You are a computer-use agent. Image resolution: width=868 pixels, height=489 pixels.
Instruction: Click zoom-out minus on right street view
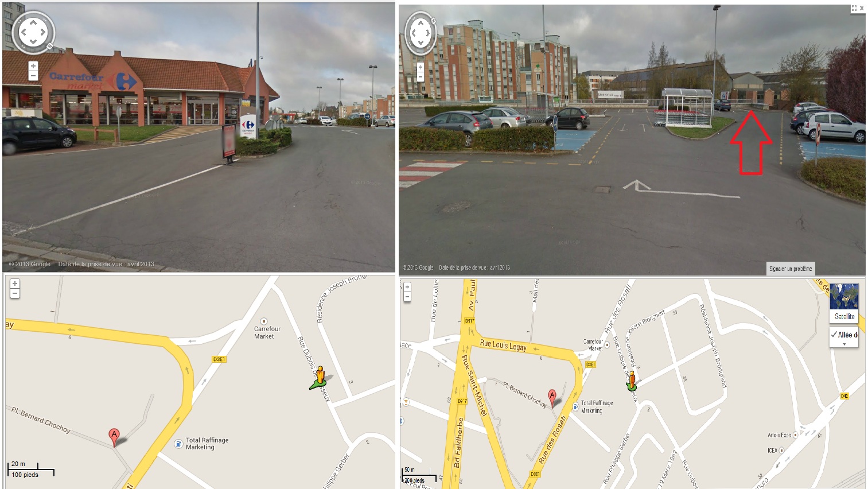coord(420,77)
